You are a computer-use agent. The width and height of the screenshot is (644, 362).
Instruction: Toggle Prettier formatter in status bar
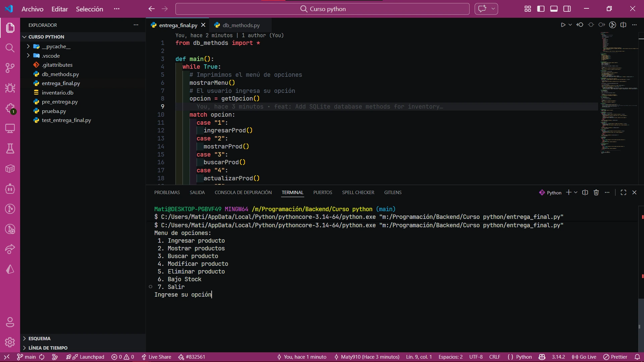click(615, 357)
